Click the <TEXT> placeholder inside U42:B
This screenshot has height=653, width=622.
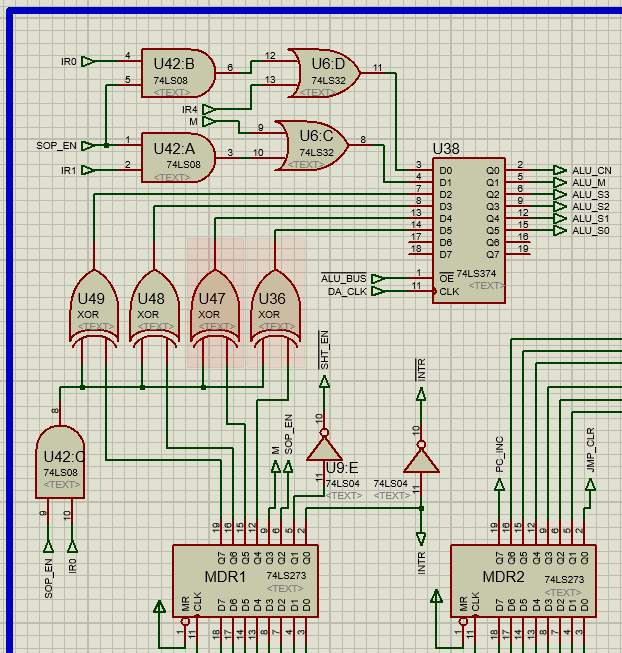pos(172,92)
